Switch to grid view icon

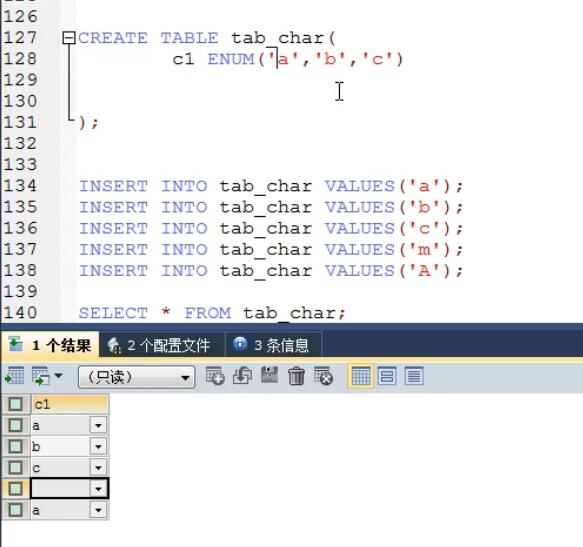(360, 376)
